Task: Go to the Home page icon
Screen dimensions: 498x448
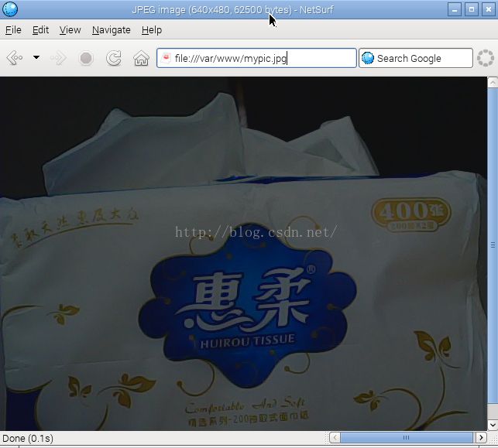Action: pyautogui.click(x=141, y=58)
